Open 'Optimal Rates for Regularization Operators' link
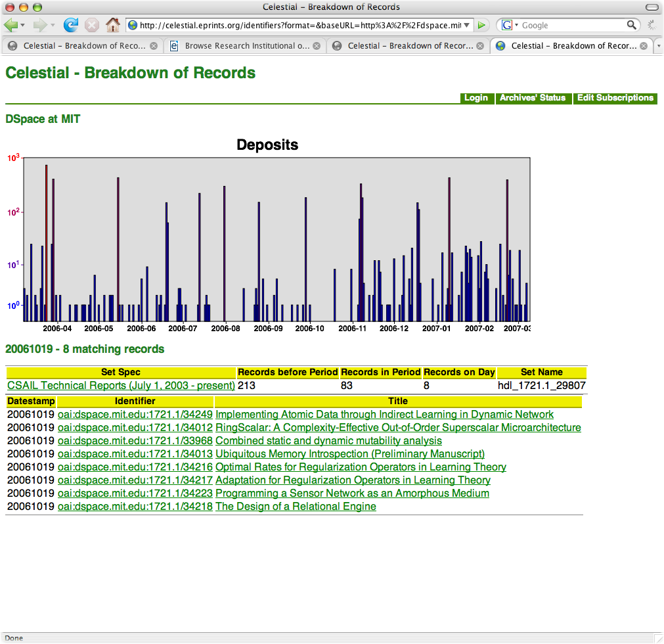This screenshot has width=664, height=644. (x=361, y=467)
